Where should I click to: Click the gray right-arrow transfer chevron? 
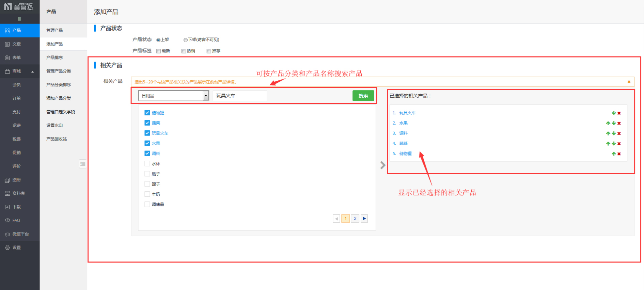click(x=383, y=165)
